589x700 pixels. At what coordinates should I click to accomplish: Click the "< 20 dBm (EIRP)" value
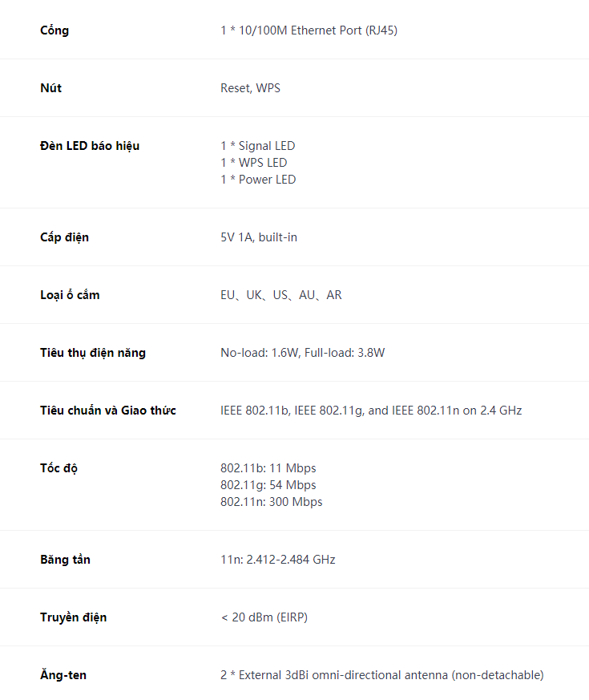pos(264,617)
